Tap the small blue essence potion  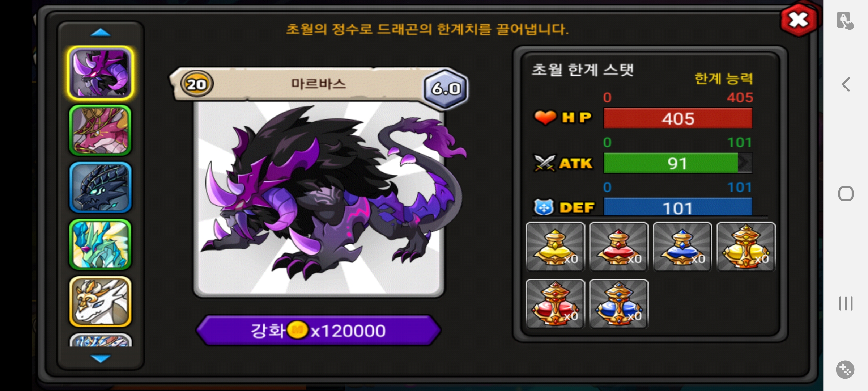coord(682,247)
